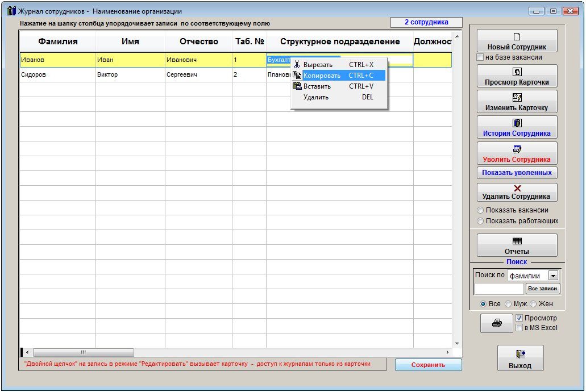586x392 pixels.
Task: Select the 'Сергеевич' patronymic cell
Action: 198,75
